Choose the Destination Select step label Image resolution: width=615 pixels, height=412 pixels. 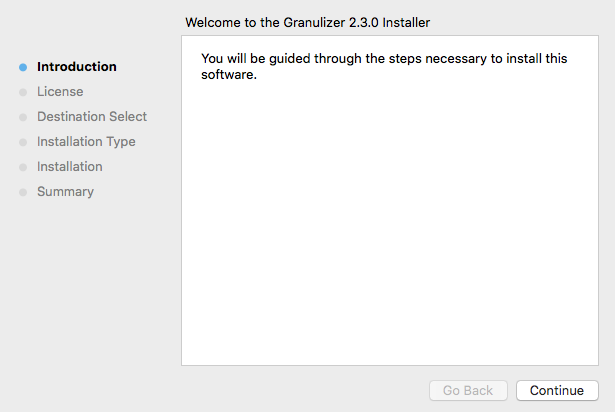92,117
